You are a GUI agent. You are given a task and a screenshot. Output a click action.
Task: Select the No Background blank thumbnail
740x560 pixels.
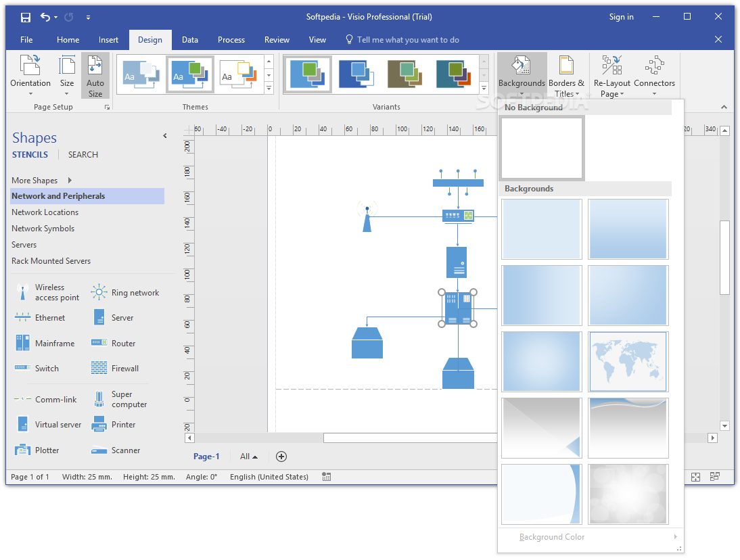tap(542, 148)
